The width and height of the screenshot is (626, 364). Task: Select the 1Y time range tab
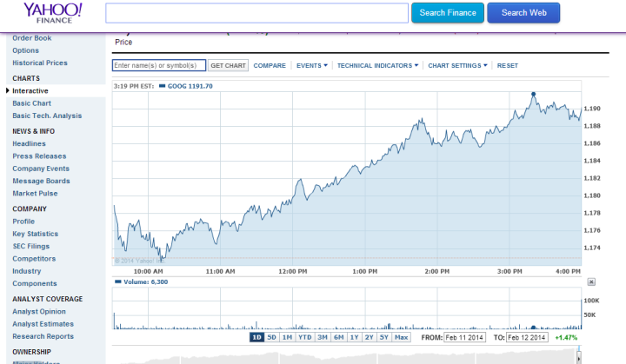coord(355,337)
